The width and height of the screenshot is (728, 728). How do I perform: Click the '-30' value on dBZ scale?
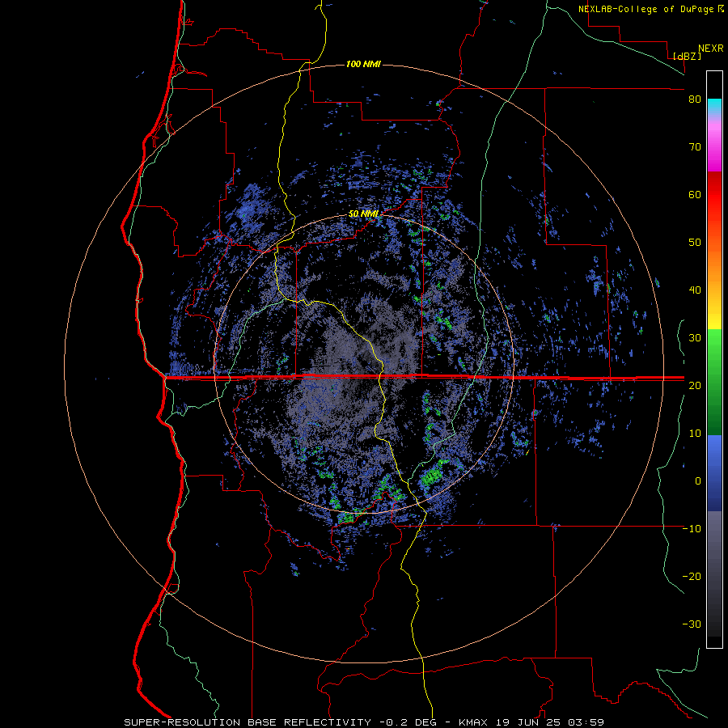[x=692, y=624]
